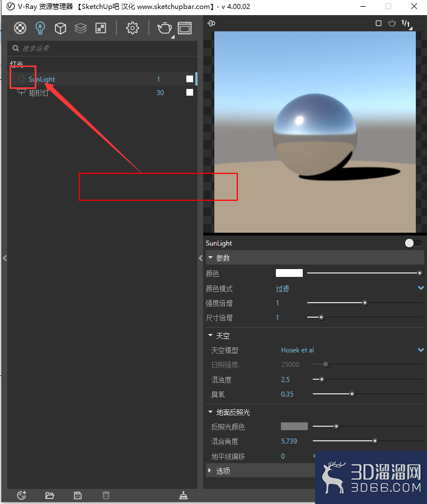
Task: Open the Render Elements layers icon
Action: [81, 29]
